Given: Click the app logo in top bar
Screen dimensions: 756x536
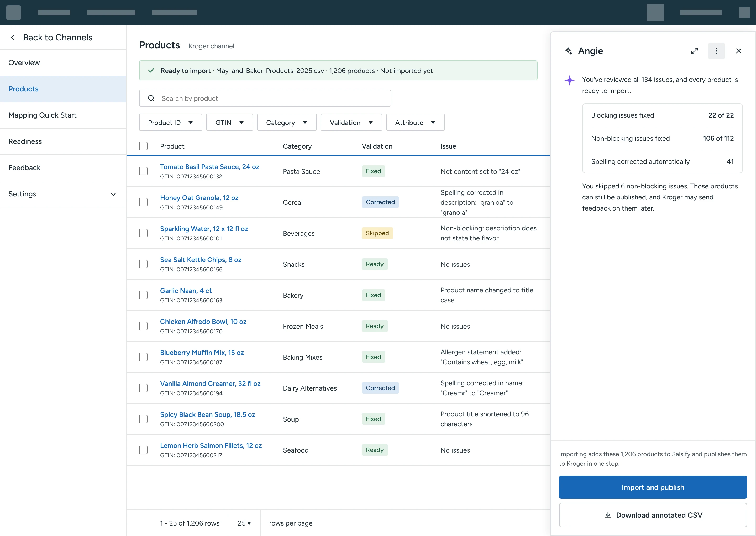Looking at the screenshot, I should (x=14, y=13).
